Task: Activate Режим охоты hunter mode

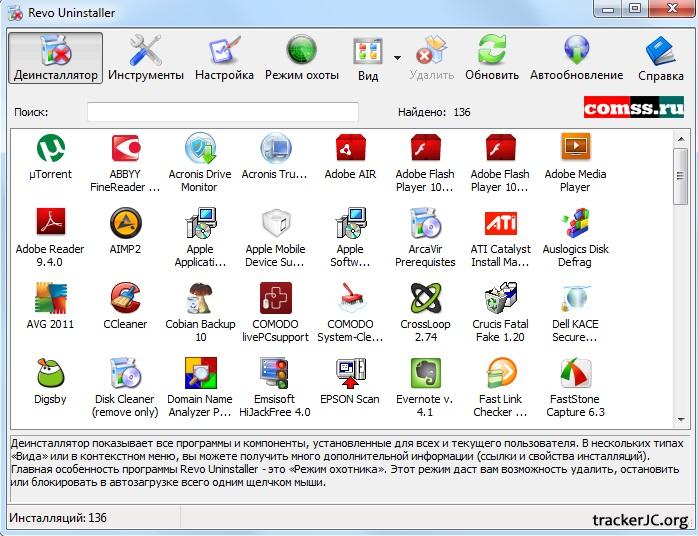Action: click(301, 58)
